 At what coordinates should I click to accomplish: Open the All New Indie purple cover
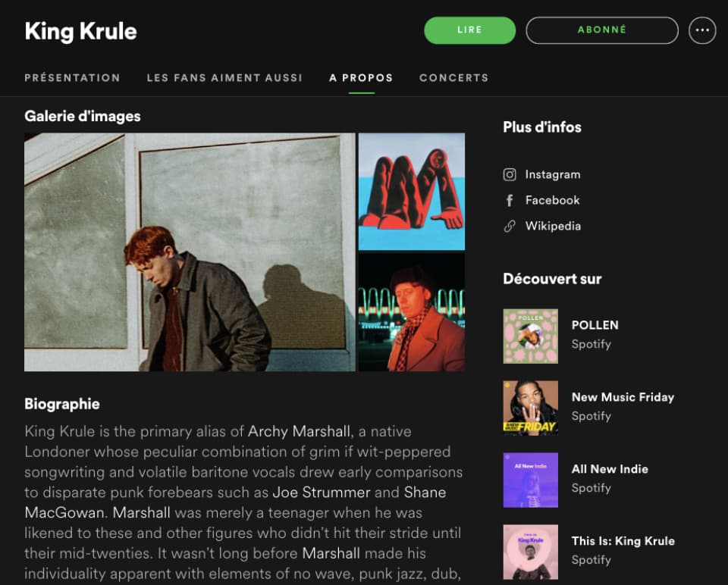(x=531, y=480)
